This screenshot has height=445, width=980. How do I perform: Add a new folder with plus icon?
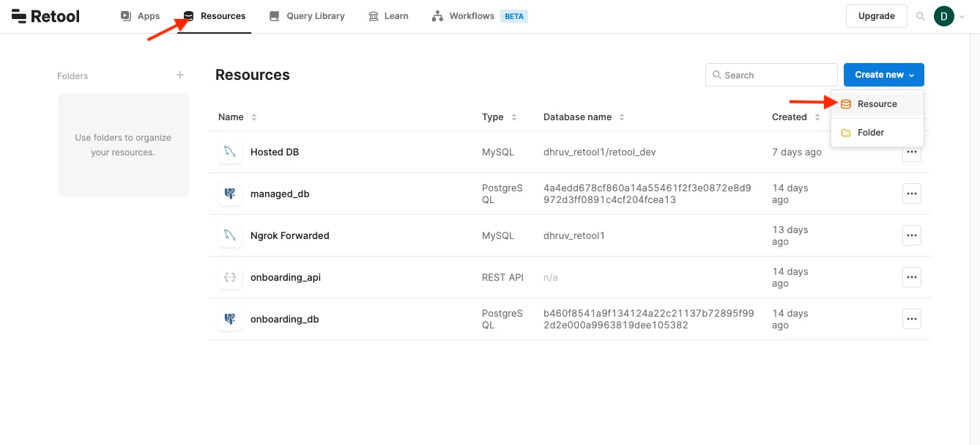tap(180, 75)
